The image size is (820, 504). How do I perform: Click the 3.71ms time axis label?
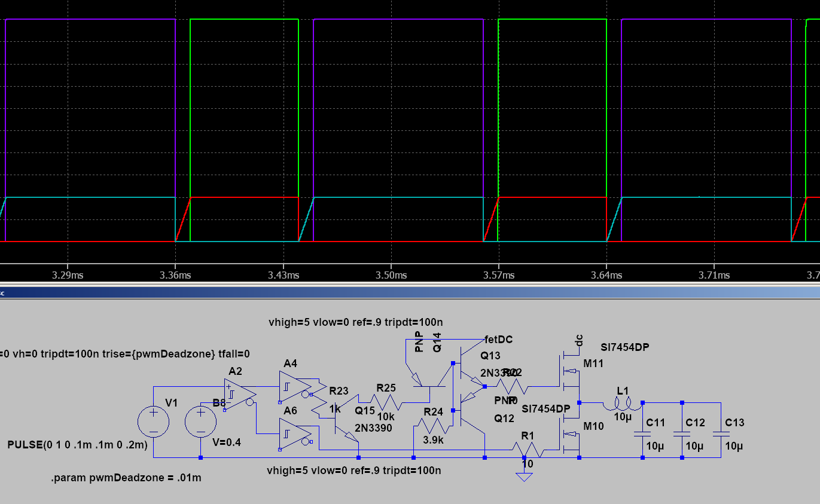714,275
